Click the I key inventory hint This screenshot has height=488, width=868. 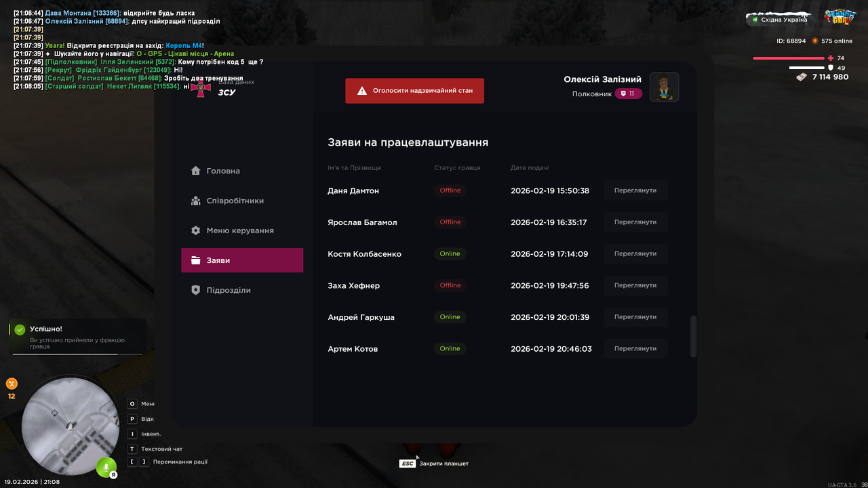(x=132, y=434)
